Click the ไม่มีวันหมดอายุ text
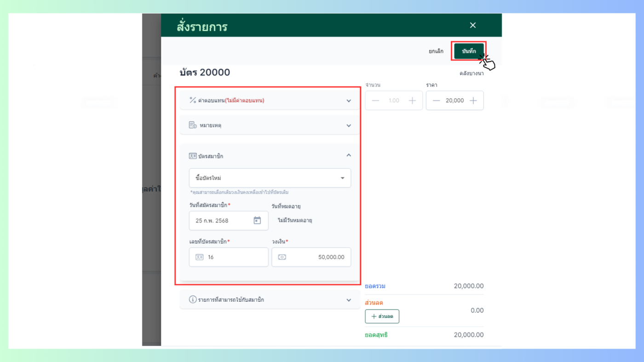Viewport: 644px width, 362px height. 295,221
